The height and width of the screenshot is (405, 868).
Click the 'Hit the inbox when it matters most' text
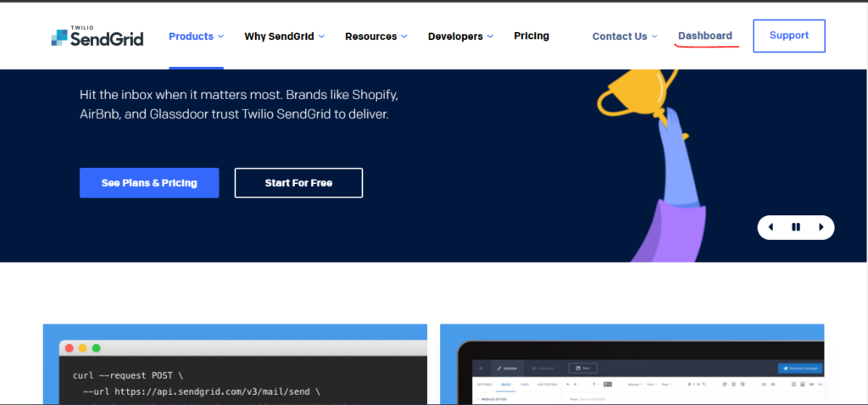(x=239, y=105)
